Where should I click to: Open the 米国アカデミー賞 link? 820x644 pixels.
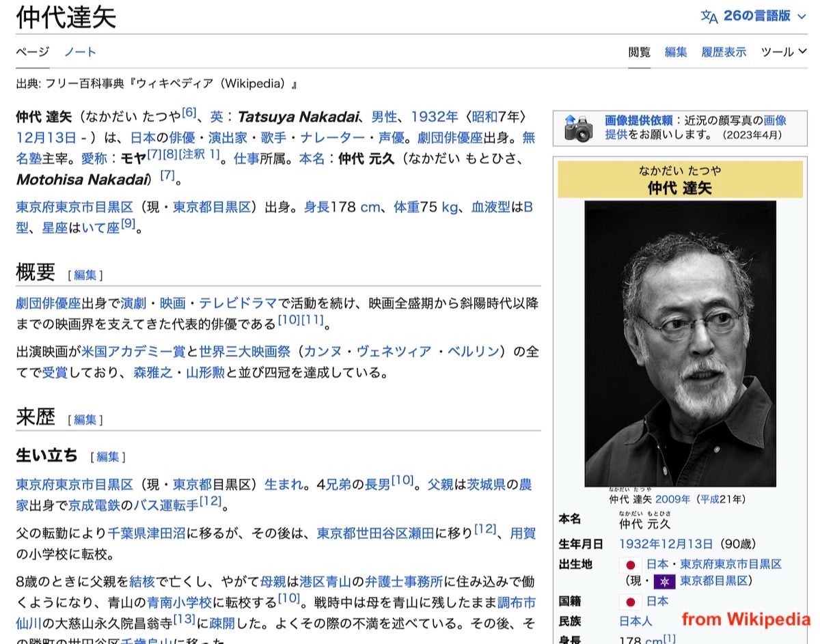[133, 352]
